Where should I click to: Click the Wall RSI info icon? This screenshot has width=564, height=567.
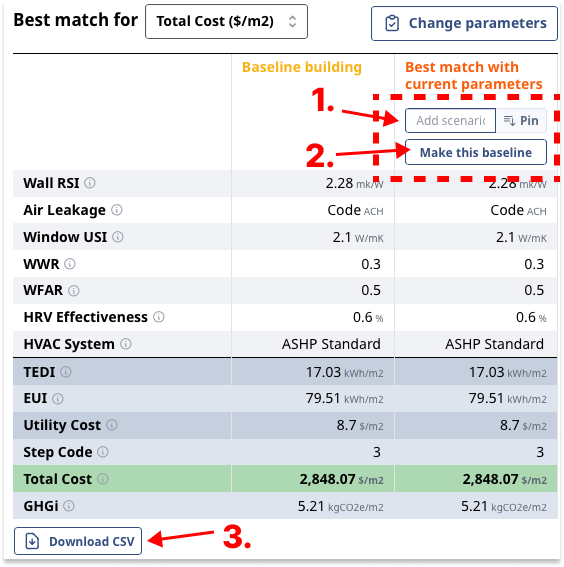pyautogui.click(x=90, y=183)
